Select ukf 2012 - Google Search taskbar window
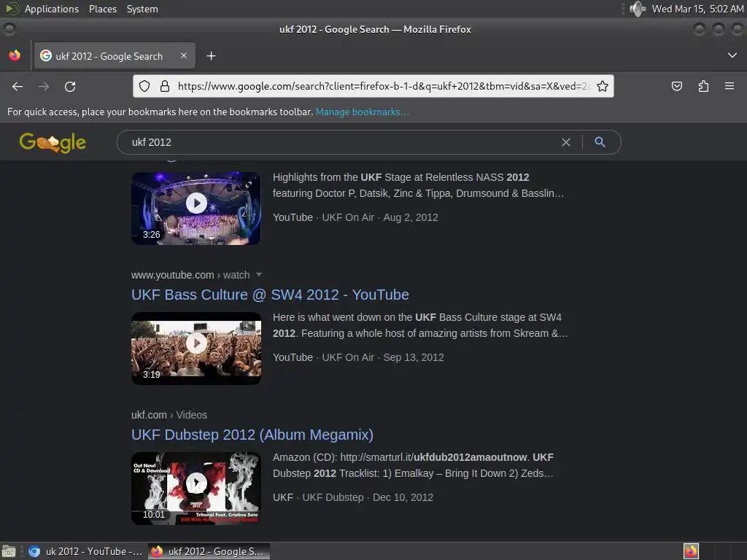 click(x=209, y=551)
